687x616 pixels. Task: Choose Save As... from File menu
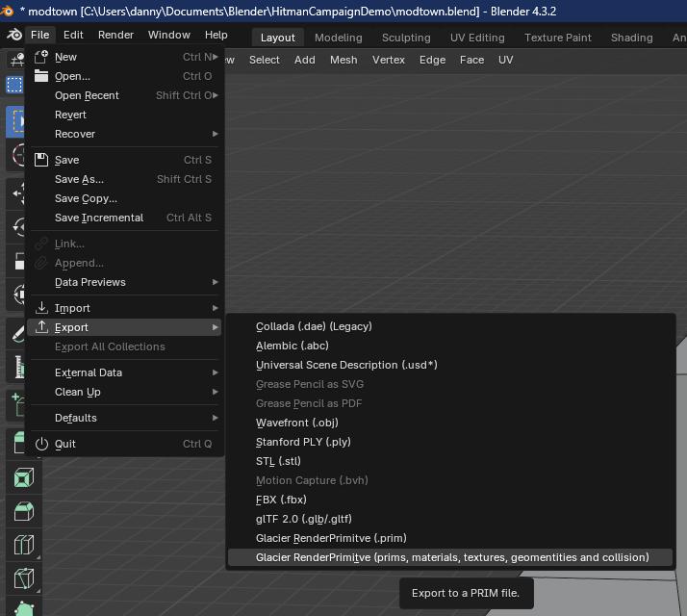[x=125, y=179]
